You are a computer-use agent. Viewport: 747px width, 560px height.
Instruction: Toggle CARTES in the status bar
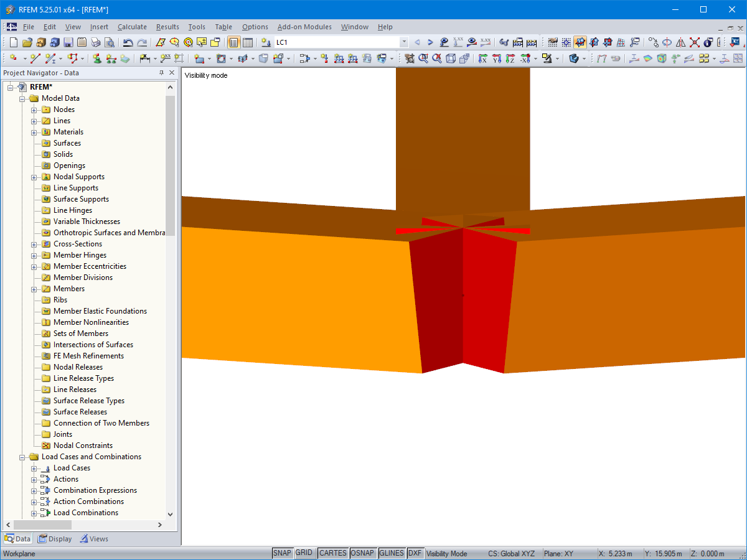point(332,553)
